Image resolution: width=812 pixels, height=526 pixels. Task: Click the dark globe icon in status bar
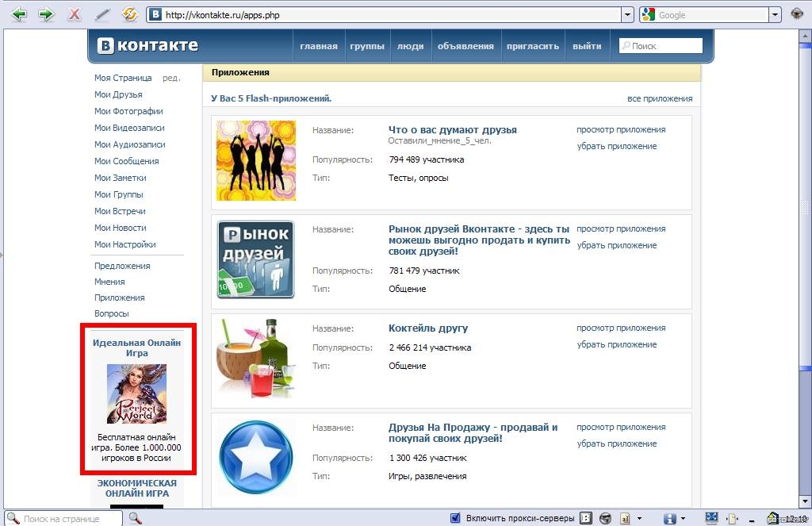coord(605,518)
